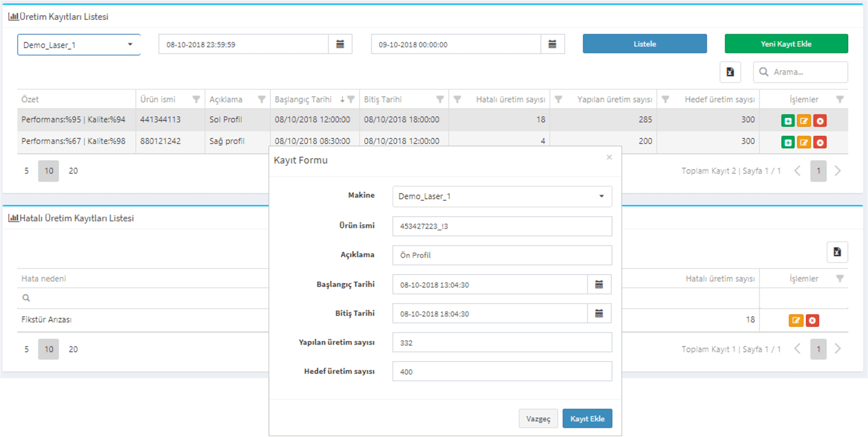Delete the Sol Profil record
The image size is (868, 437).
(x=820, y=121)
